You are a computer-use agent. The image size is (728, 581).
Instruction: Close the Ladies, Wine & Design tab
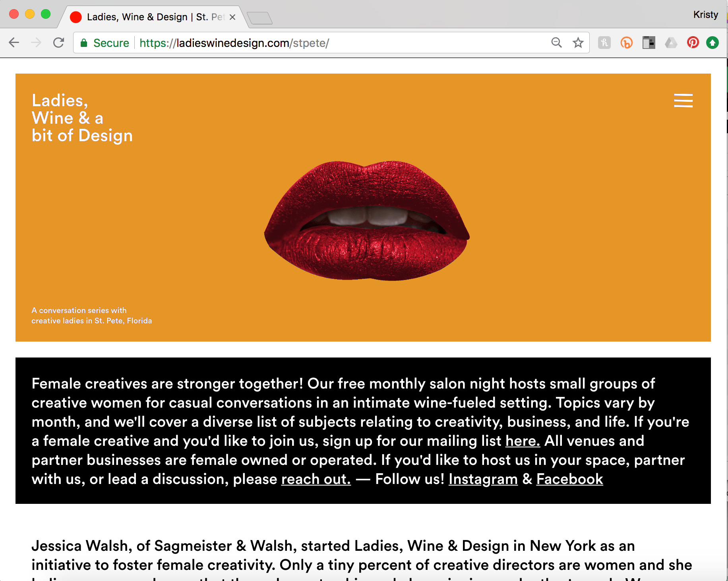[232, 17]
